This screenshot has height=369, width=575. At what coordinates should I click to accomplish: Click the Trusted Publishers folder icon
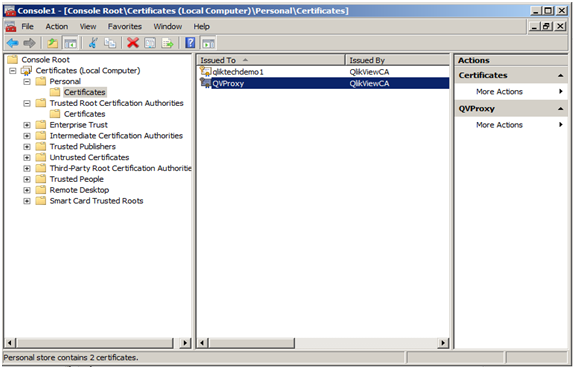coord(41,146)
